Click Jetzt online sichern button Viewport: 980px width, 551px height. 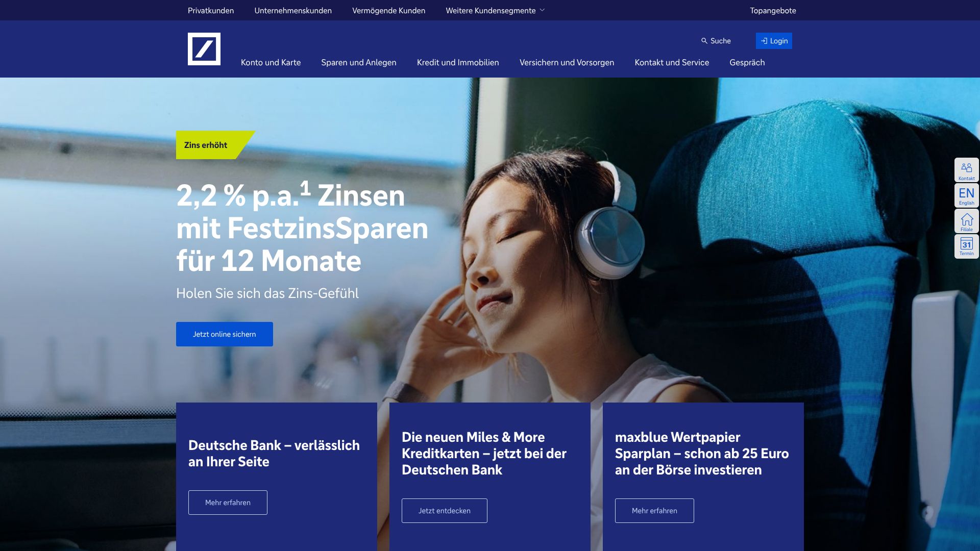(x=225, y=334)
